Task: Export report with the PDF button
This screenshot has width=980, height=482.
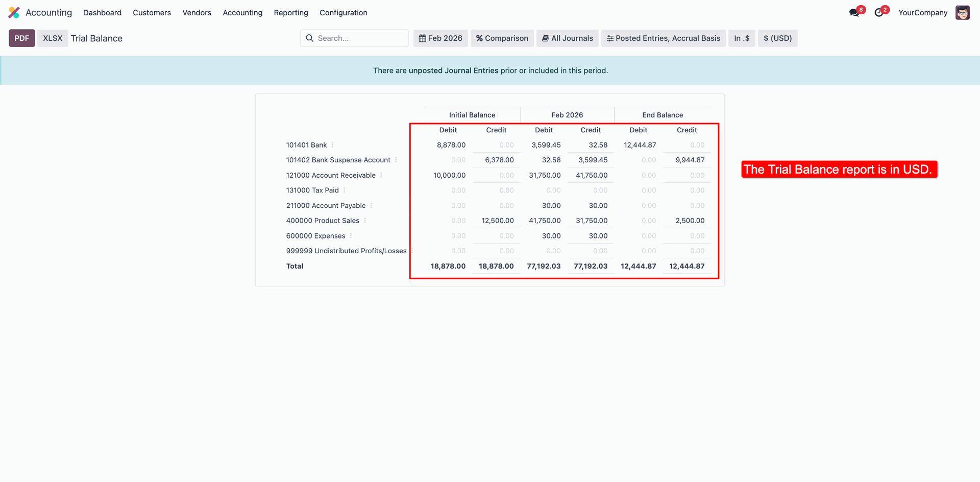Action: pyautogui.click(x=22, y=38)
